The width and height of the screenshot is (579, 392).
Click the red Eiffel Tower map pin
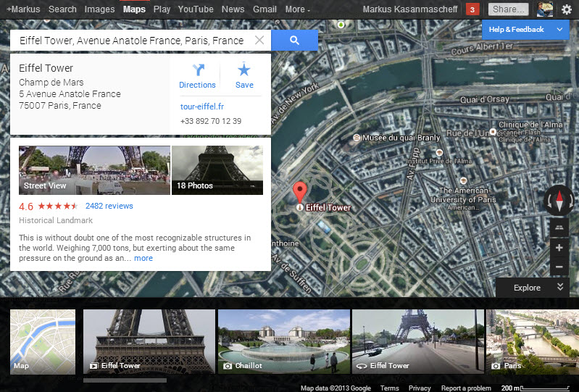(x=299, y=193)
